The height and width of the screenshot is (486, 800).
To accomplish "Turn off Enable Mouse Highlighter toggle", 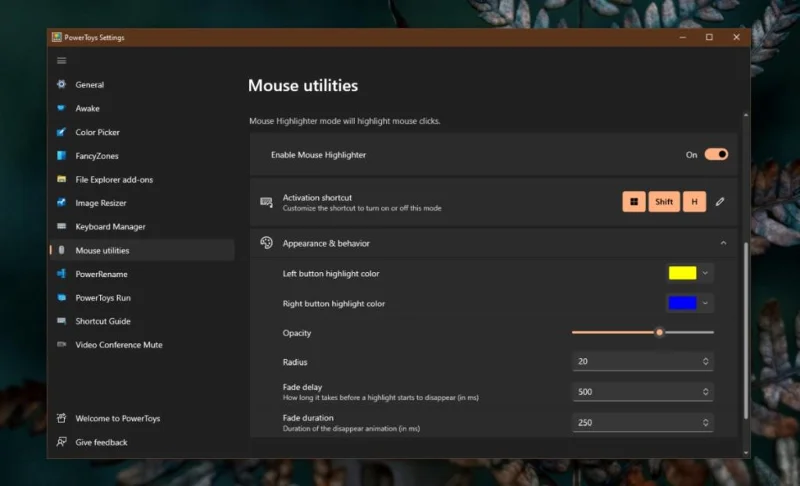I will (716, 155).
